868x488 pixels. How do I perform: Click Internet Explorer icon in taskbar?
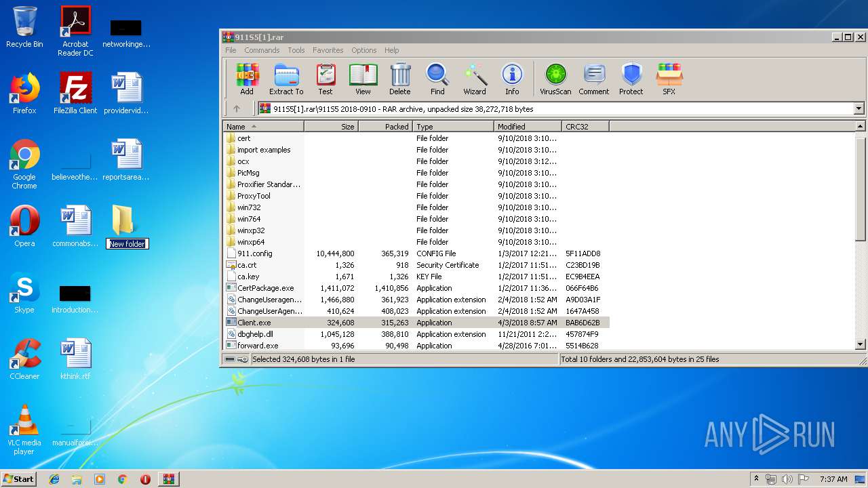(54, 479)
